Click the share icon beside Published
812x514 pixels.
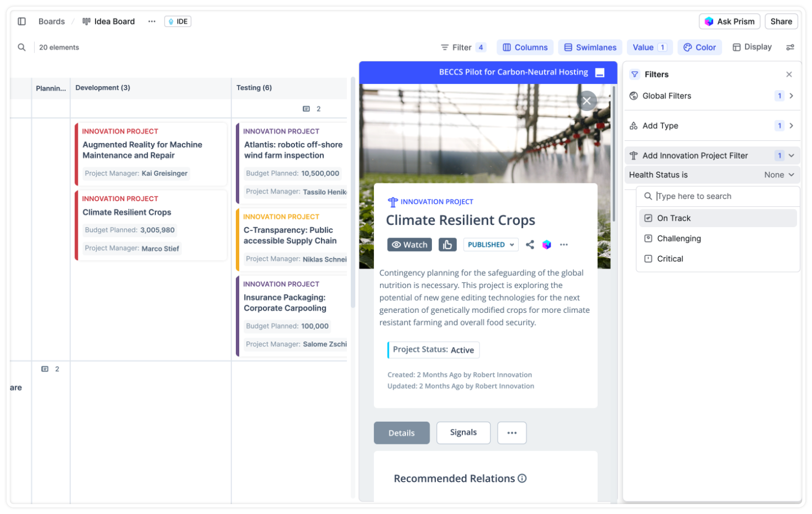point(530,245)
